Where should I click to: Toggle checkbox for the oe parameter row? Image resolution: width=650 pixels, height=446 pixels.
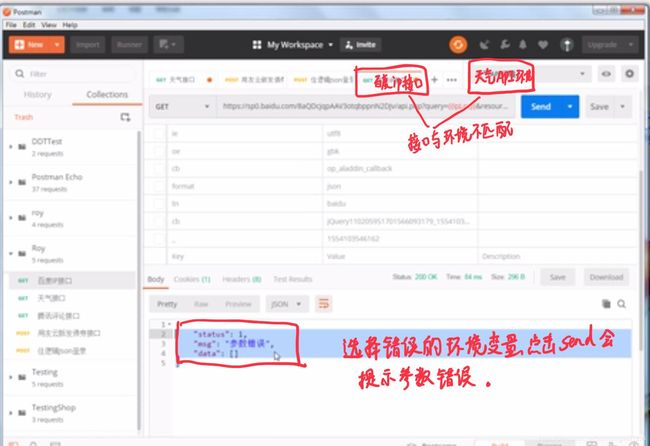[158, 151]
